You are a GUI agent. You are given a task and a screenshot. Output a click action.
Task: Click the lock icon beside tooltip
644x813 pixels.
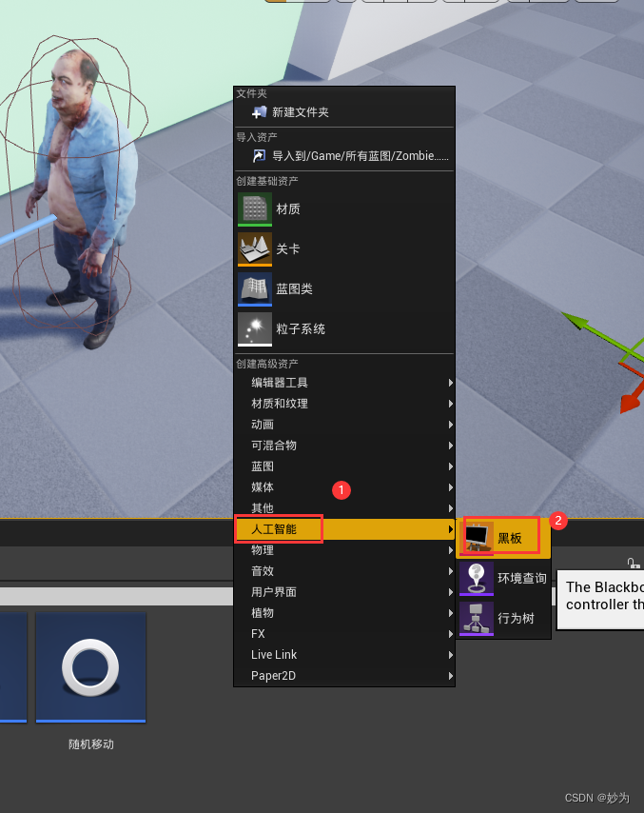[x=634, y=564]
